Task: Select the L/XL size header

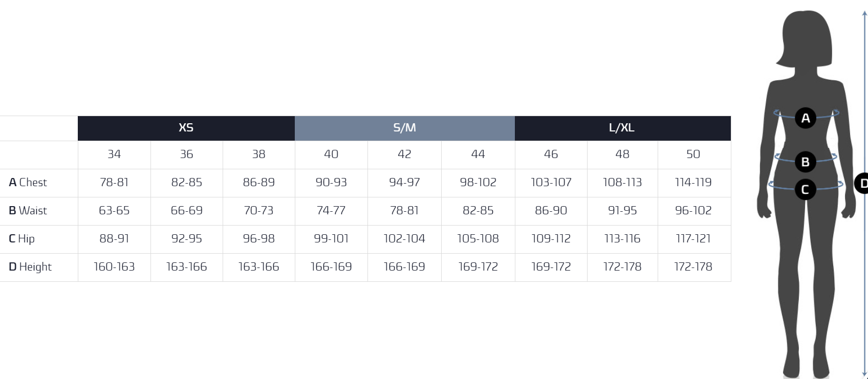Action: [622, 128]
